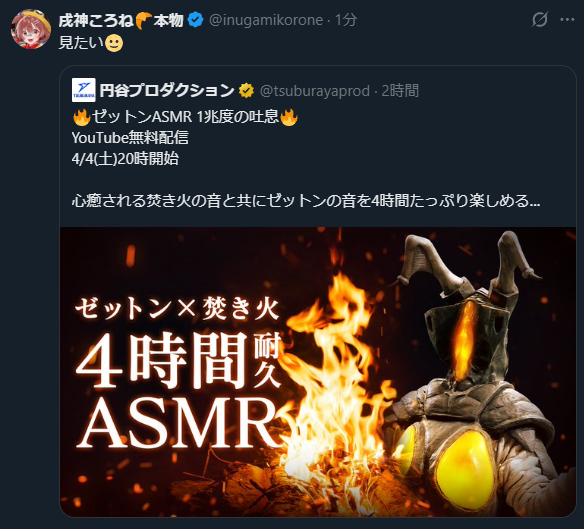The image size is (584, 529).
Task: Open the Grok slashed-circle icon
Action: point(540,19)
